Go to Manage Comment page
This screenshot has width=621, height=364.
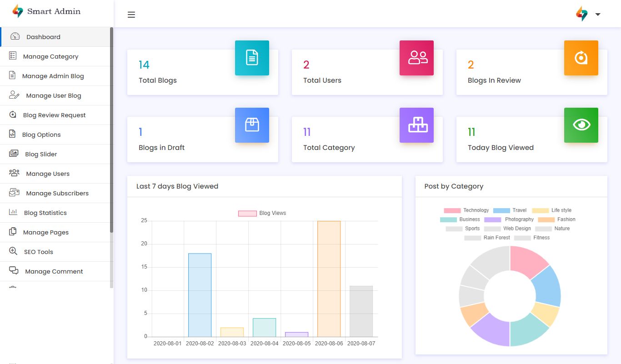(x=54, y=271)
